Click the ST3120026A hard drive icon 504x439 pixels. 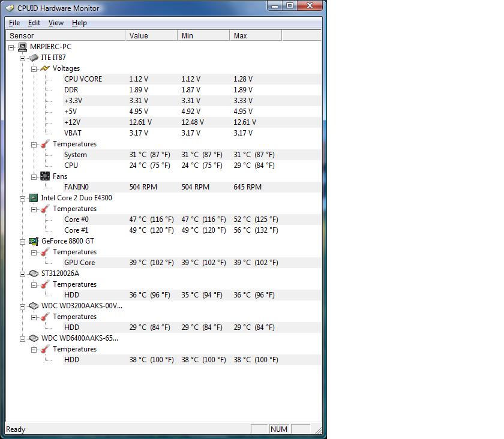34,273
